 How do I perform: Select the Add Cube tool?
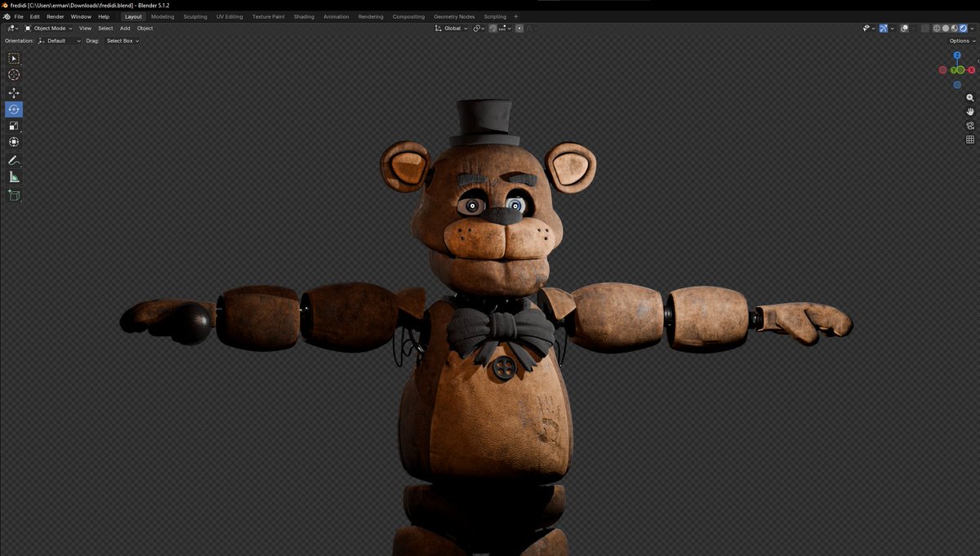tap(14, 195)
